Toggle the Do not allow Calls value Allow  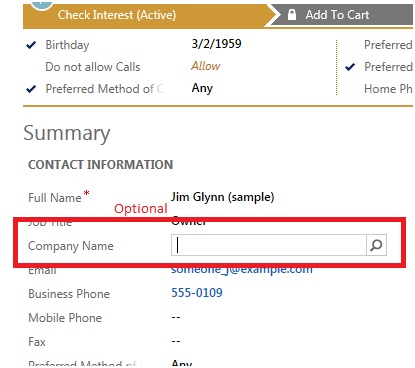206,66
